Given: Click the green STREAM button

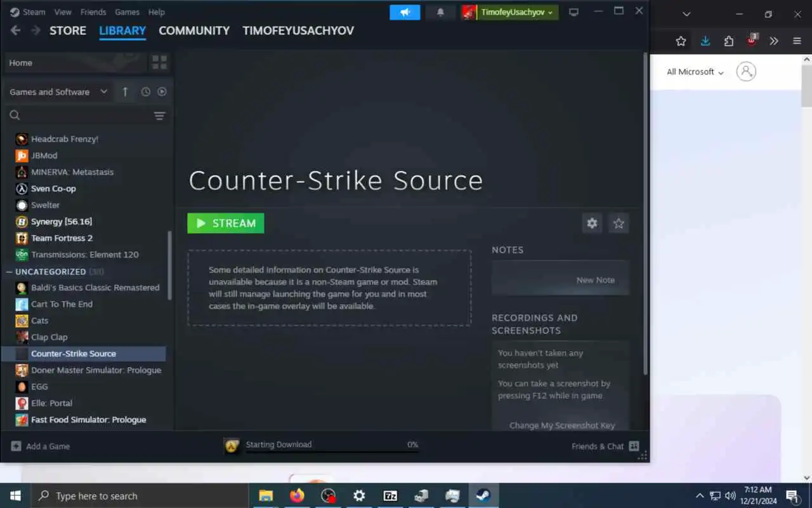Looking at the screenshot, I should coord(226,223).
